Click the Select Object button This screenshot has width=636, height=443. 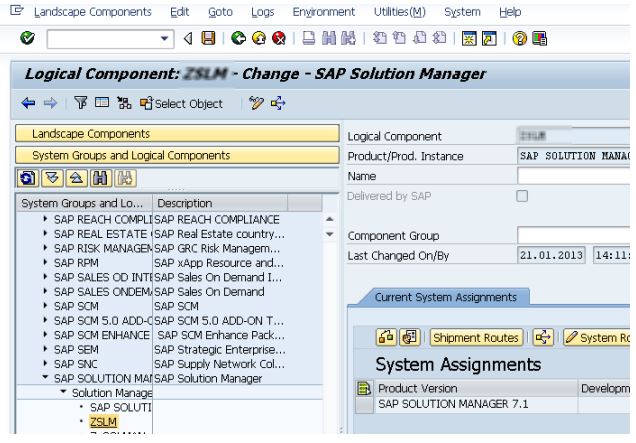click(181, 103)
